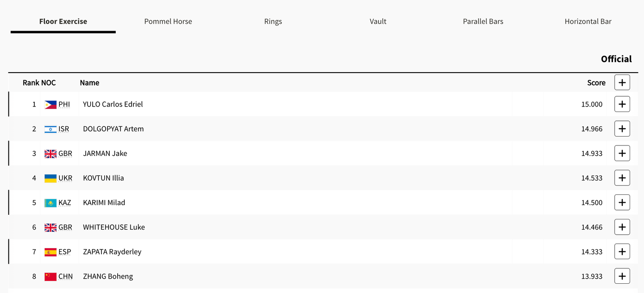Image resolution: width=644 pixels, height=293 pixels.
Task: Click the Ukraine flag icon
Action: [51, 178]
